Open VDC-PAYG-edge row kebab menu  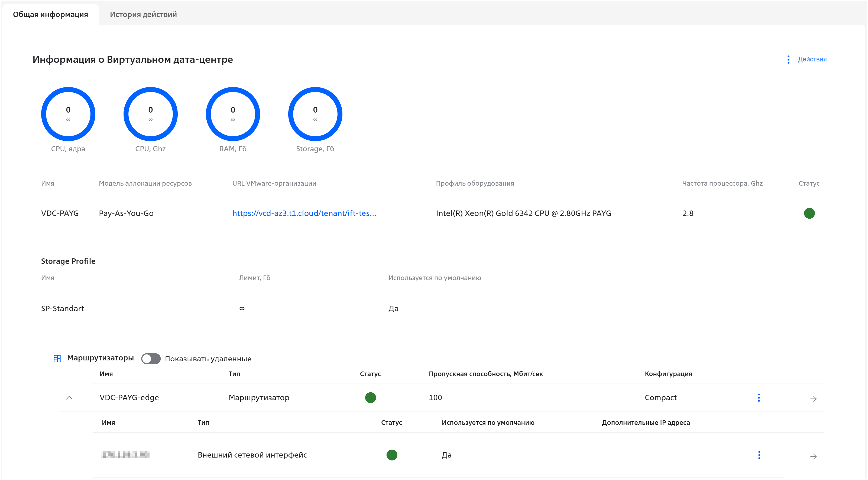[759, 397]
